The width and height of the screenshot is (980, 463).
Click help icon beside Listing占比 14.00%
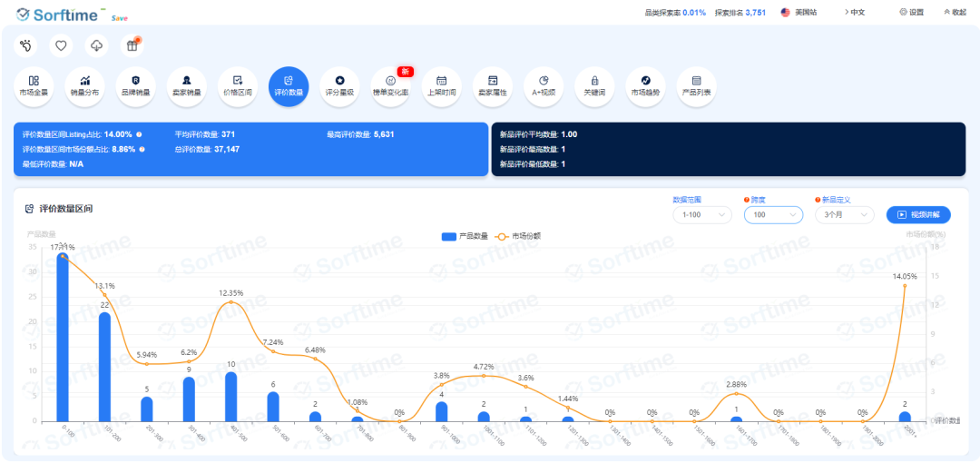pos(139,133)
